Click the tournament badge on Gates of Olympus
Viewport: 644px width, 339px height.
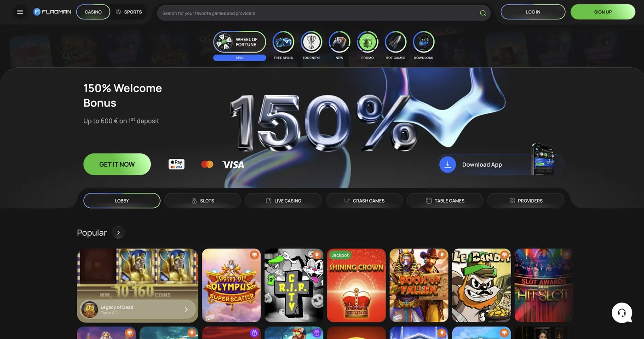254,255
